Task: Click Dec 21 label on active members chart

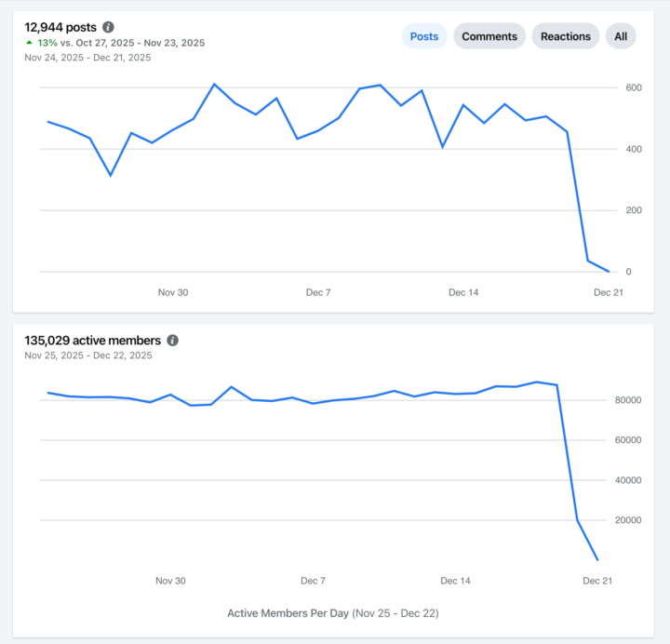Action: 597,581
